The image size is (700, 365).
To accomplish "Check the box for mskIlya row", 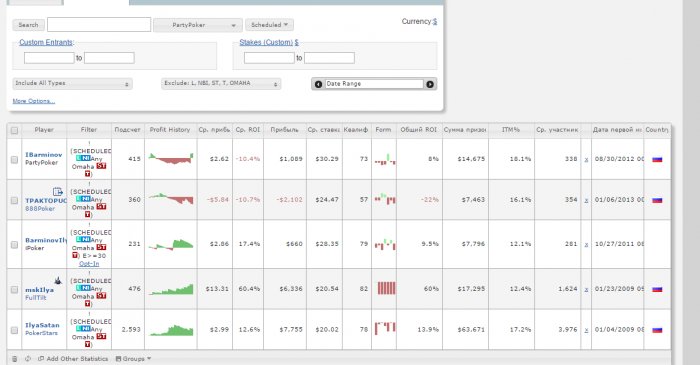I will [x=14, y=290].
